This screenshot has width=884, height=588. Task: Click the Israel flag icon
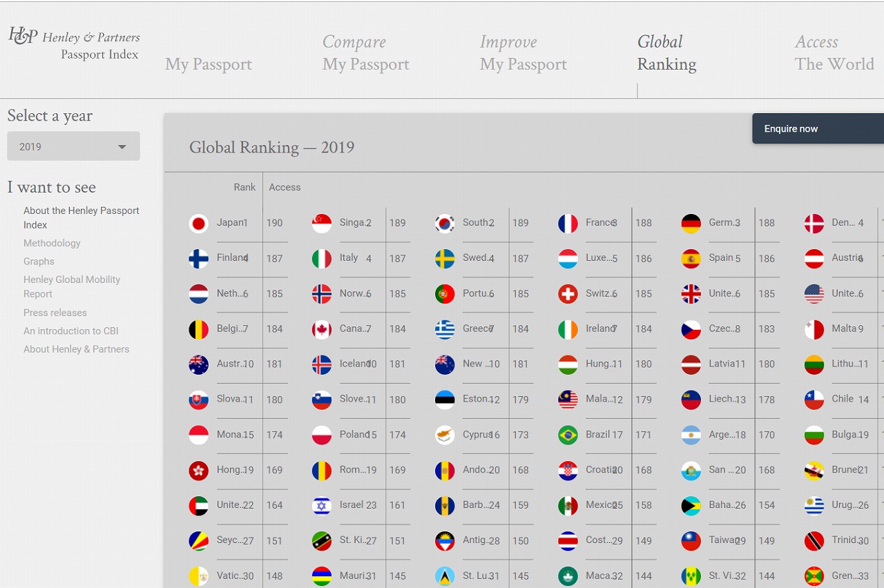(321, 506)
